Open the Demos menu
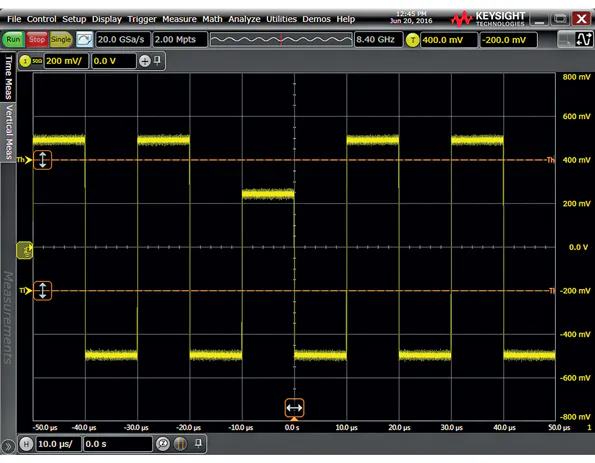 (316, 19)
